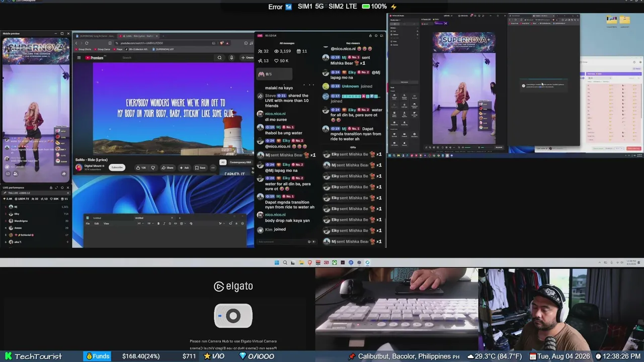
Task: Go back in the browser
Action: point(76,43)
